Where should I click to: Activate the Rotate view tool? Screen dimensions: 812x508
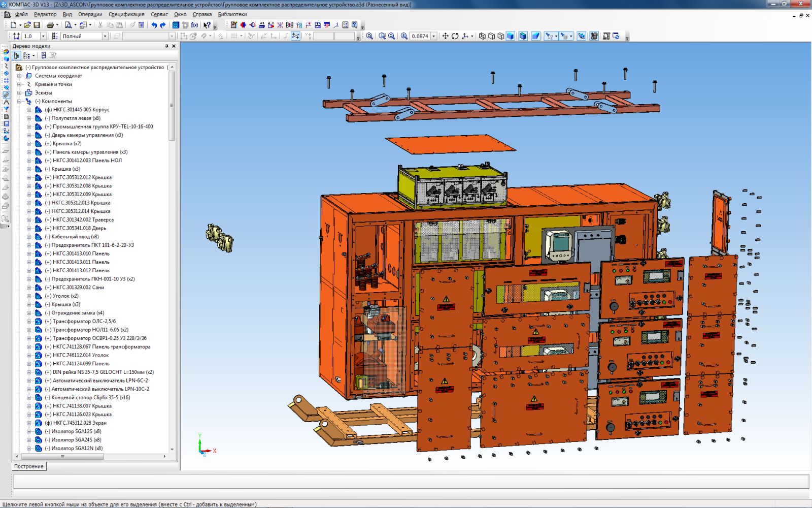(x=455, y=36)
